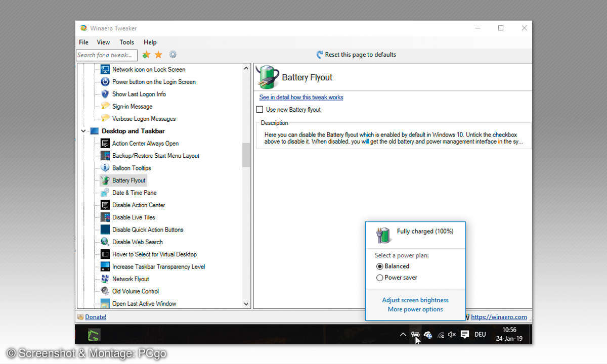Viewport: 607px width, 364px height.
Task: Click the Balloon Tooltips info icon
Action: pyautogui.click(x=105, y=168)
